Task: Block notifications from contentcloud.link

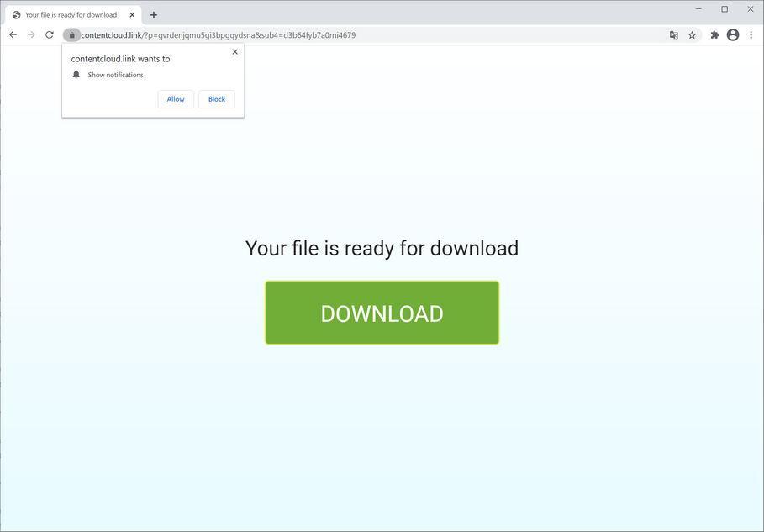Action: pyautogui.click(x=216, y=98)
